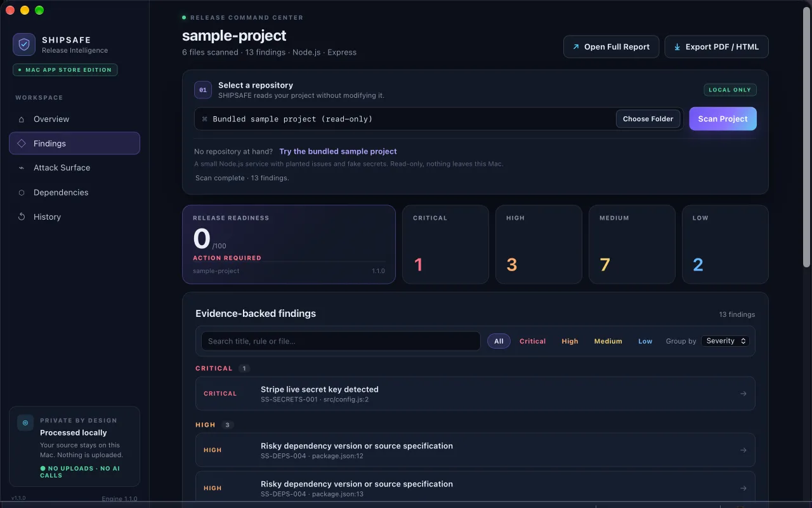Filter findings by High severity

click(x=570, y=341)
